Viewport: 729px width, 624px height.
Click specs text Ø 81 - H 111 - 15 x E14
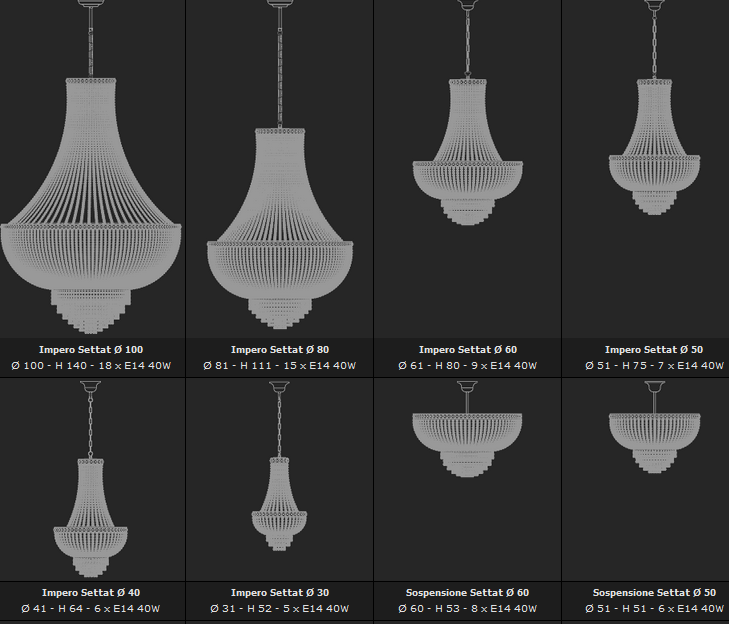tap(267, 365)
